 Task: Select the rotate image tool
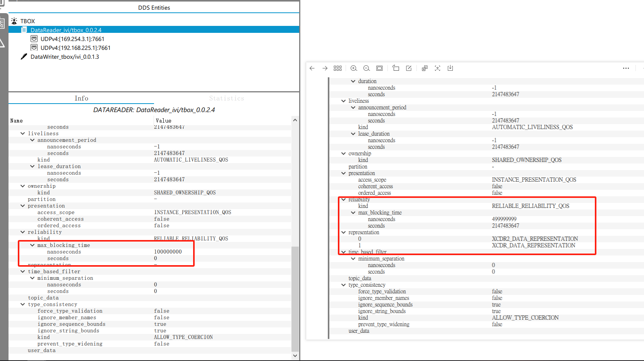pyautogui.click(x=396, y=68)
